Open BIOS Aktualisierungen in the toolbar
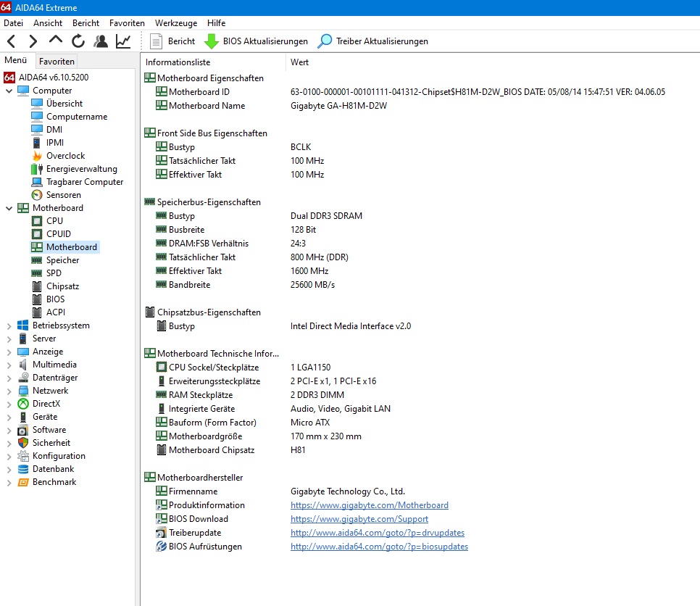Image resolution: width=700 pixels, height=606 pixels. click(x=256, y=41)
